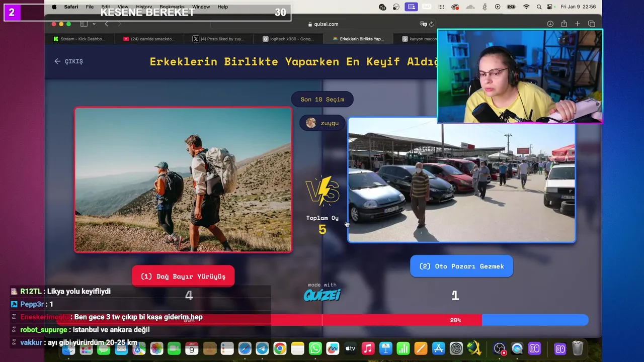The height and width of the screenshot is (362, 644).
Task: Open Safari downloads
Action: (x=550, y=24)
